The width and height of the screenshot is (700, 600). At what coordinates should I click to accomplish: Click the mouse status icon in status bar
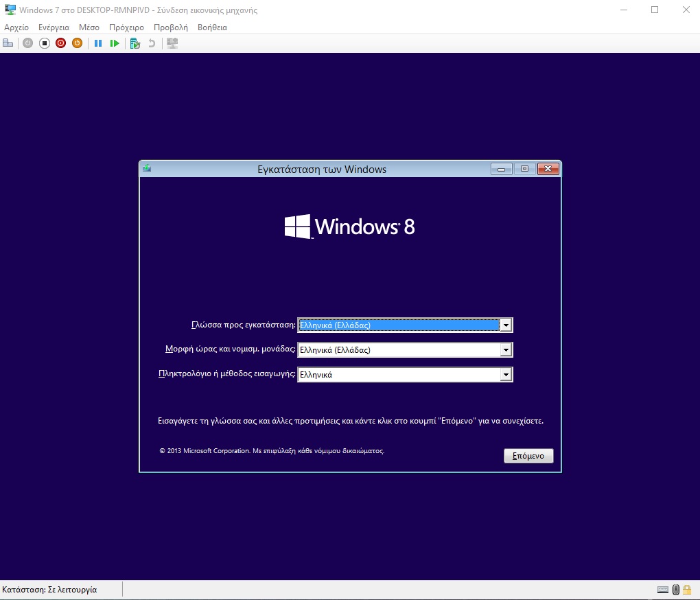(x=676, y=590)
